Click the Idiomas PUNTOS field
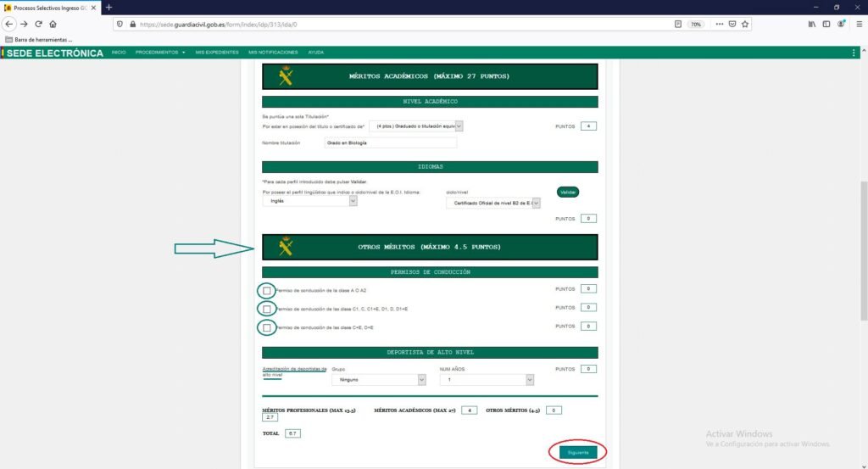This screenshot has width=868, height=469. tap(588, 219)
